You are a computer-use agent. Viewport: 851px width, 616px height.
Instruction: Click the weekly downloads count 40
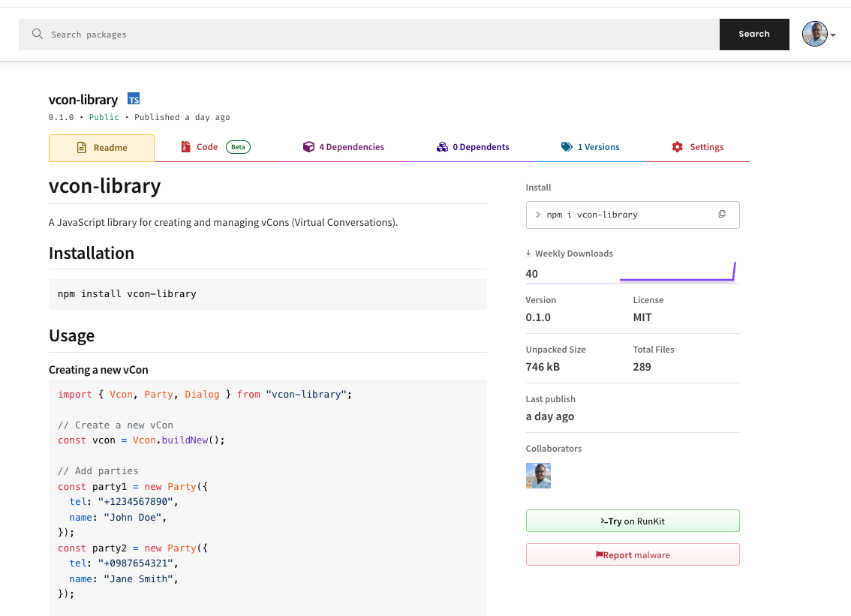coord(532,274)
